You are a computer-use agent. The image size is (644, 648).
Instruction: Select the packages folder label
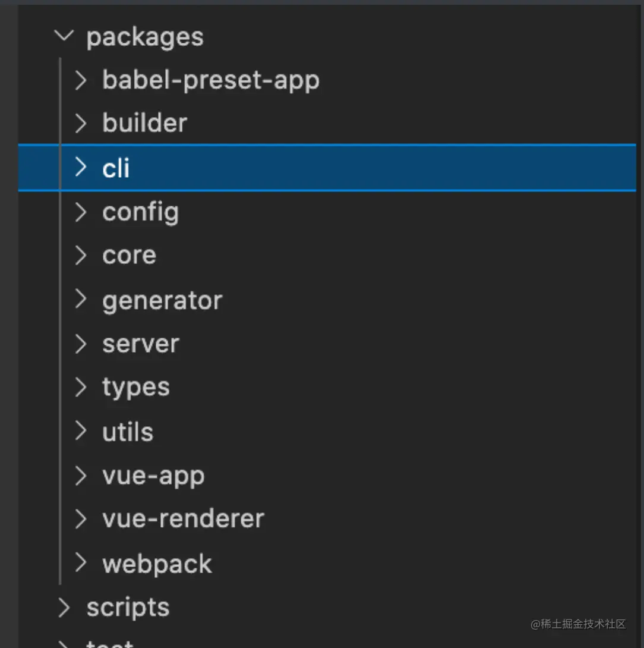tap(145, 37)
